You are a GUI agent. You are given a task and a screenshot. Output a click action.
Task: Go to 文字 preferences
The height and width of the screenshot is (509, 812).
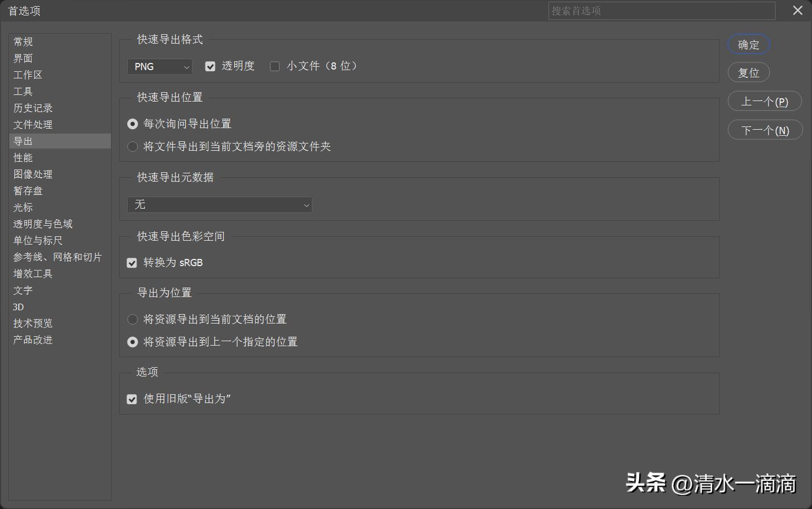point(22,290)
